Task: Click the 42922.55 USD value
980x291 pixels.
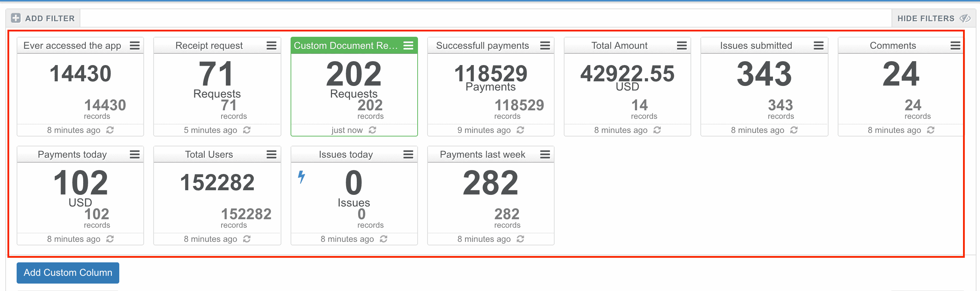Action: point(627,73)
